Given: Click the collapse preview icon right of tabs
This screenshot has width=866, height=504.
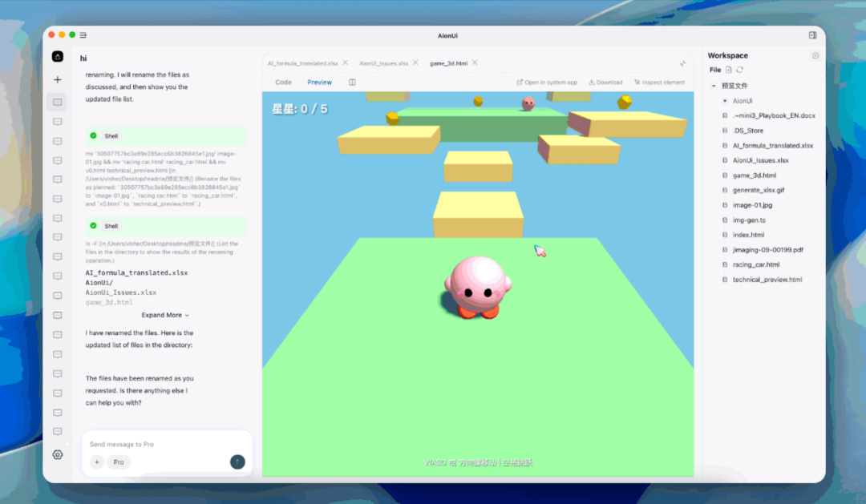Looking at the screenshot, I should [x=683, y=63].
